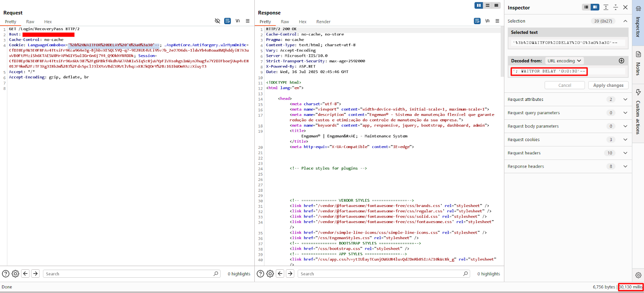Viewport: 644px width, 293px height.
Task: Switch Request view to Raw tab
Action: 30,22
